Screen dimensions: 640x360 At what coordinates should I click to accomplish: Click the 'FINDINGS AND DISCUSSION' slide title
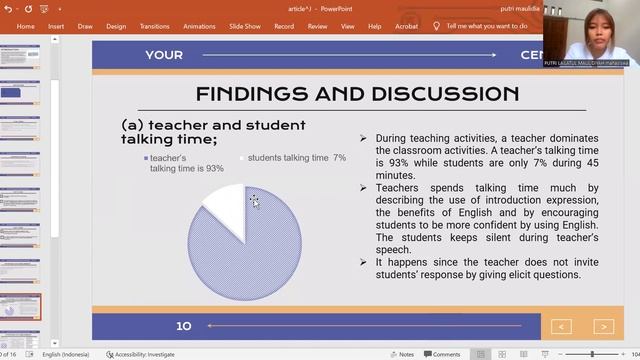(x=358, y=94)
